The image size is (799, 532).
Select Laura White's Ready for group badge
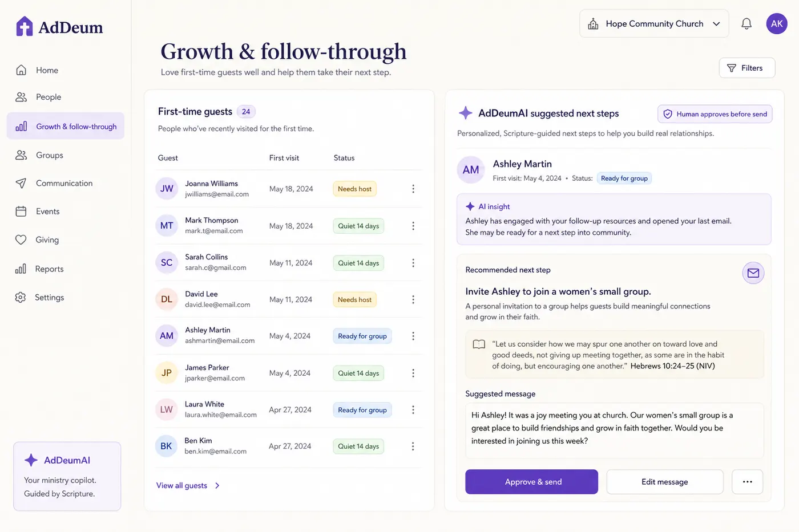362,410
